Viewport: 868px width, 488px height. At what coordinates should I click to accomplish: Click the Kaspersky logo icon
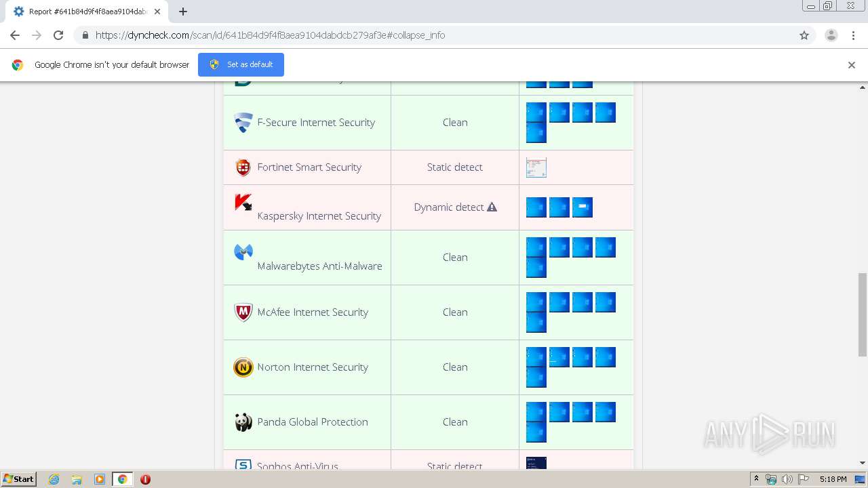pyautogui.click(x=243, y=202)
